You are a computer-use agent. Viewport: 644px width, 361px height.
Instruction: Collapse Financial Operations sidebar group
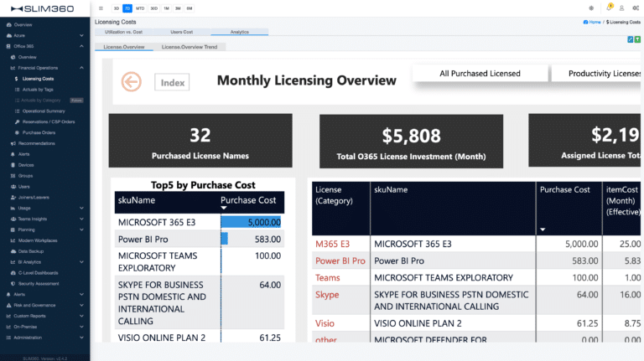[x=44, y=68]
